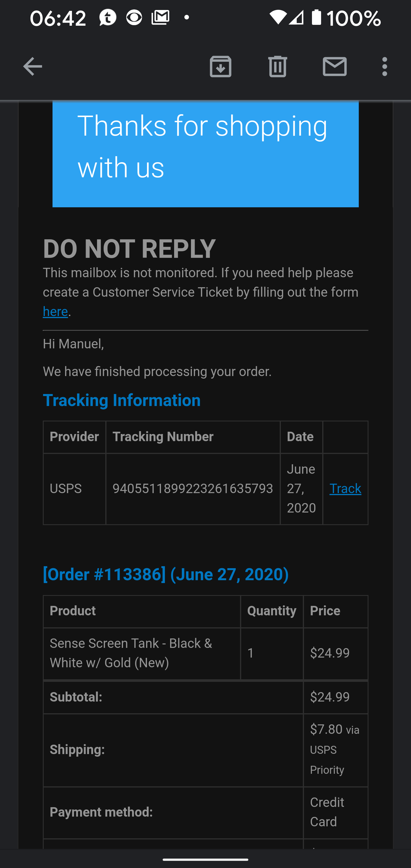
Task: Mark the email as unread
Action: point(335,66)
